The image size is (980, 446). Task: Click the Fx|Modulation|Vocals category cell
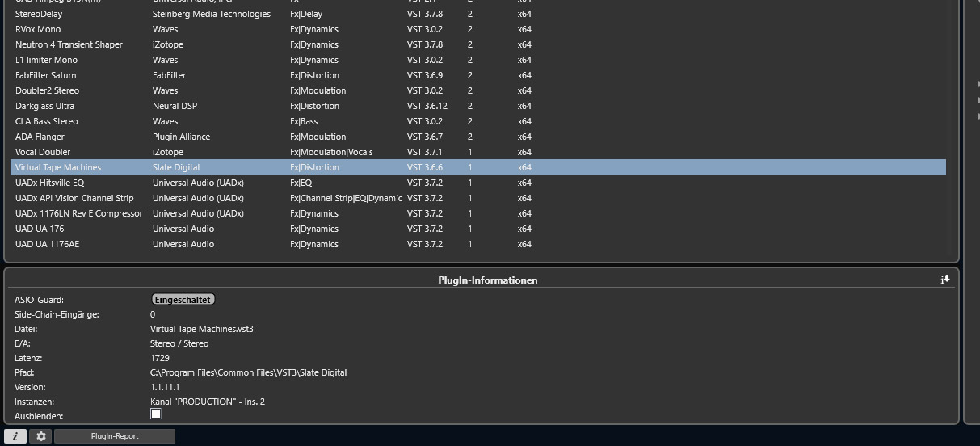pos(331,152)
